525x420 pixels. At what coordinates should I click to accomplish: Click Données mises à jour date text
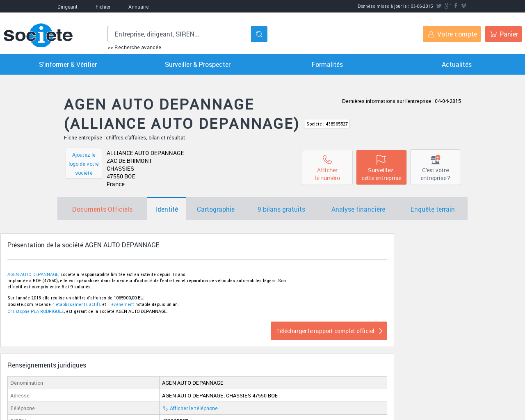[395, 6]
